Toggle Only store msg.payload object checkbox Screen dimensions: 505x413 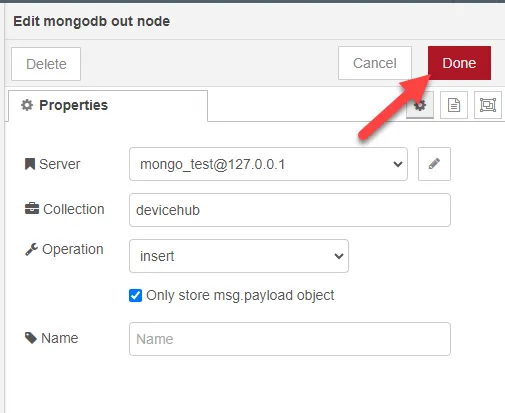pyautogui.click(x=135, y=295)
